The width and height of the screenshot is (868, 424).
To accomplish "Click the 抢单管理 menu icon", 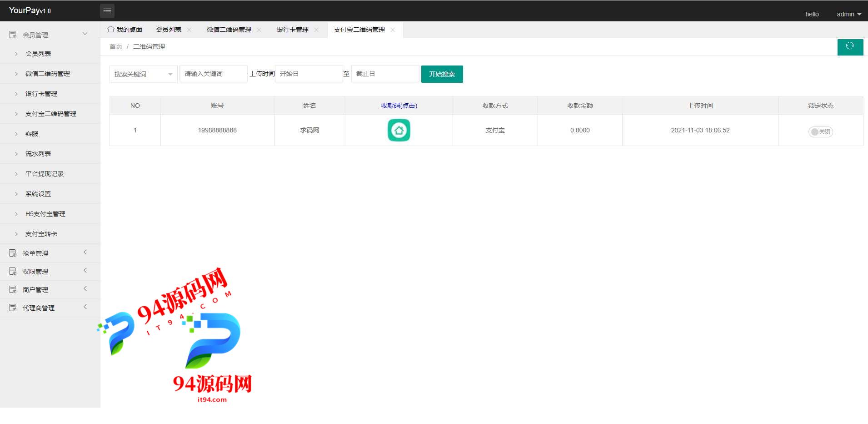I will click(x=13, y=253).
